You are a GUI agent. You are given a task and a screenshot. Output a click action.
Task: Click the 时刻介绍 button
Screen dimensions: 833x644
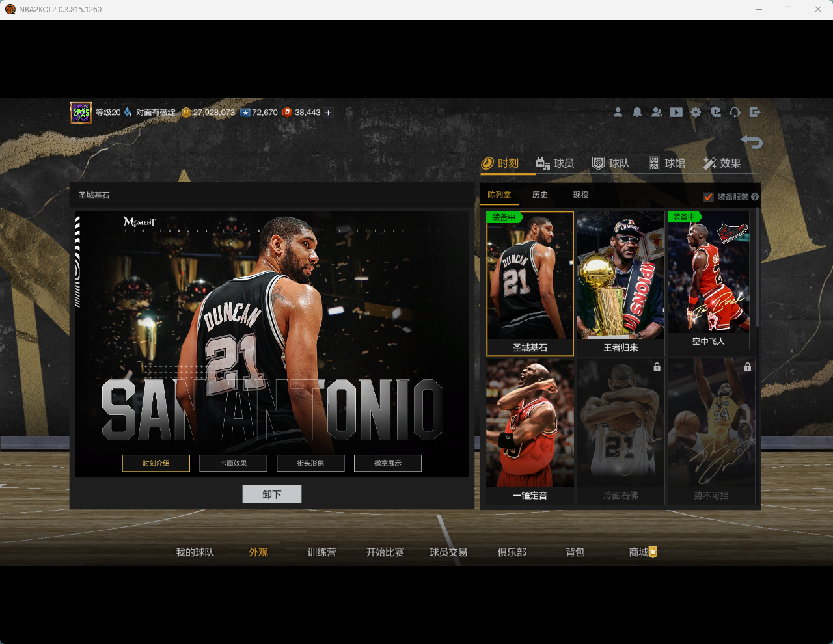pyautogui.click(x=156, y=463)
